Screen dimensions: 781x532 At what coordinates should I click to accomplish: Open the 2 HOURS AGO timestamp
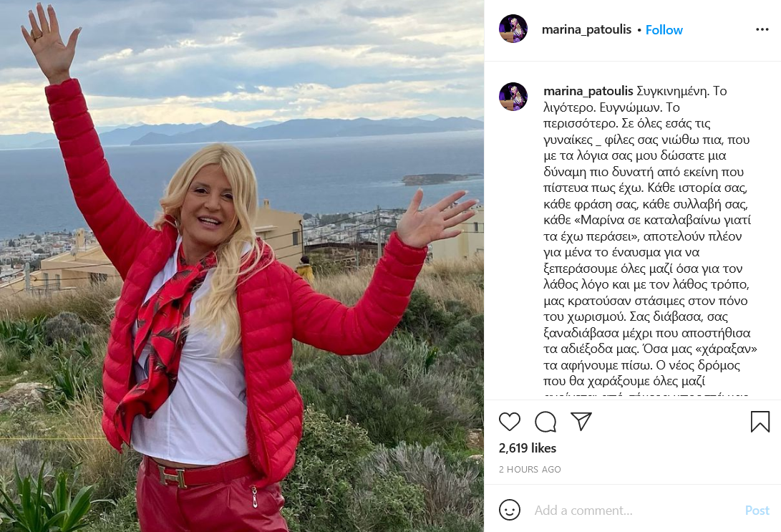click(x=530, y=469)
